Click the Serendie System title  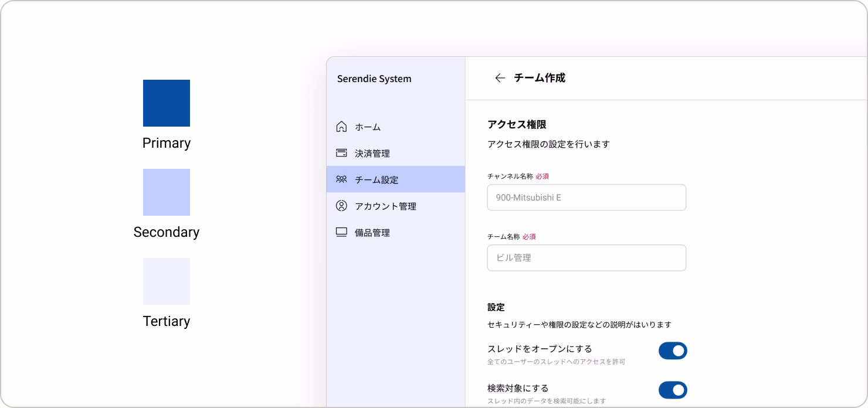coord(374,79)
